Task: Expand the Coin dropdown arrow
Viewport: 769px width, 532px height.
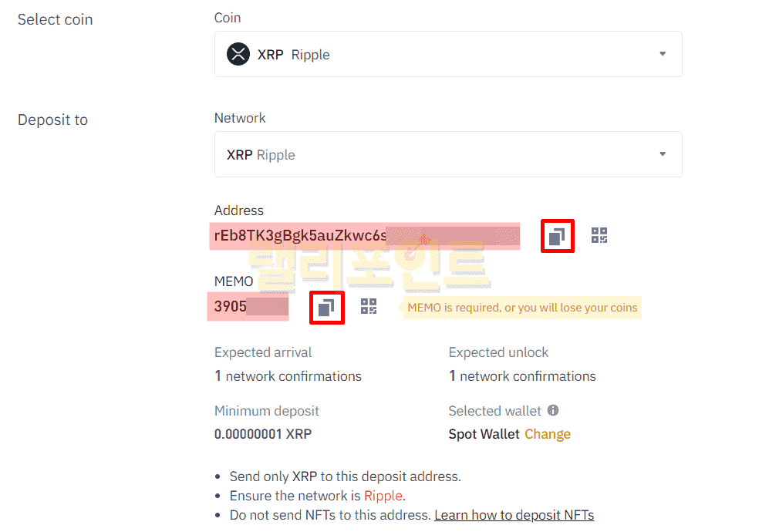Action: 663,54
